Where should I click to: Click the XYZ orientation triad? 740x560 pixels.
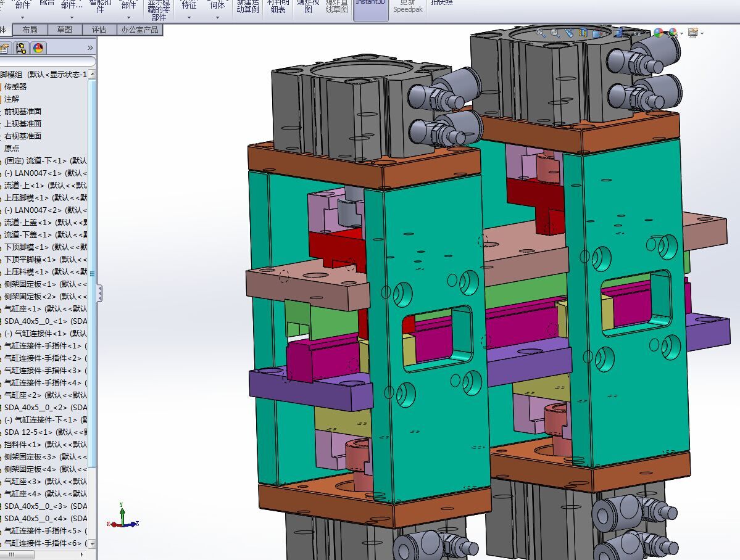tap(123, 516)
